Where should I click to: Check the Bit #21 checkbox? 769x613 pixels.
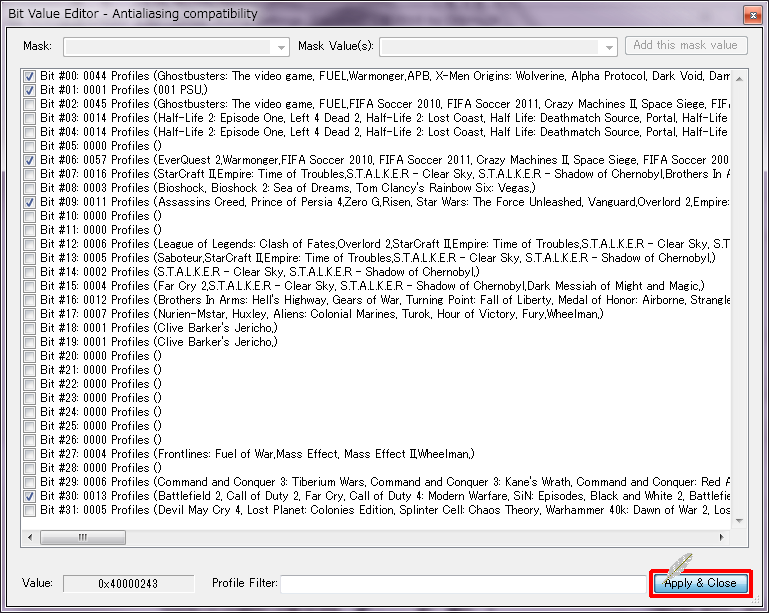pos(29,370)
